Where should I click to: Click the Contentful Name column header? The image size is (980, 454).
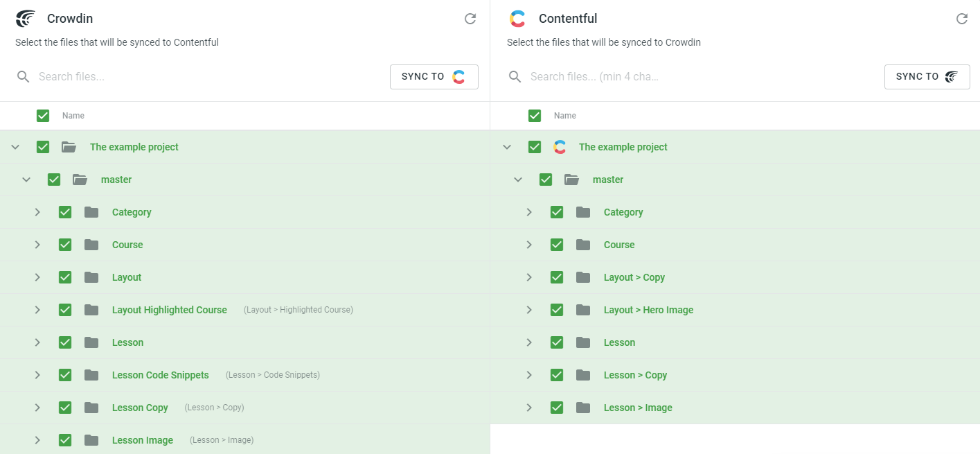tap(565, 116)
